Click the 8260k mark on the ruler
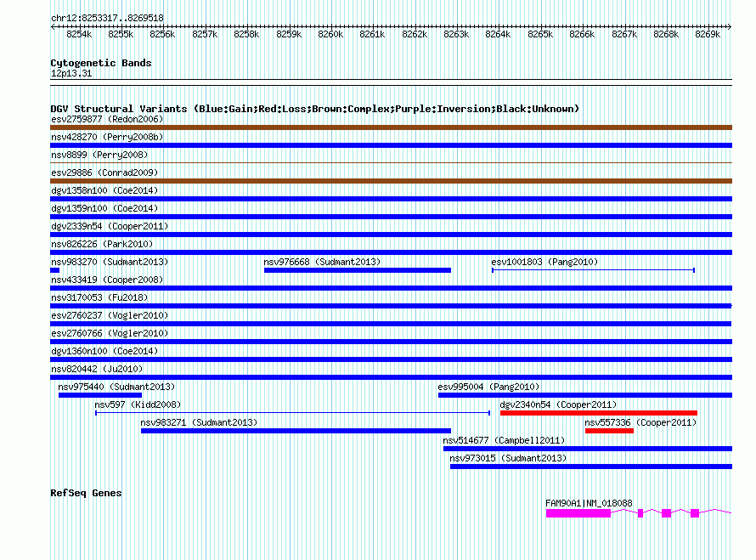The height and width of the screenshot is (560, 756). coord(330,34)
